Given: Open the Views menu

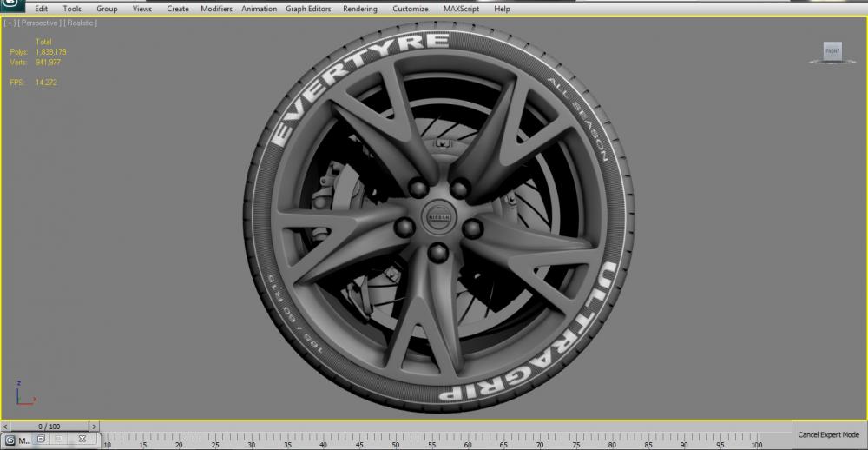Looking at the screenshot, I should (x=142, y=9).
